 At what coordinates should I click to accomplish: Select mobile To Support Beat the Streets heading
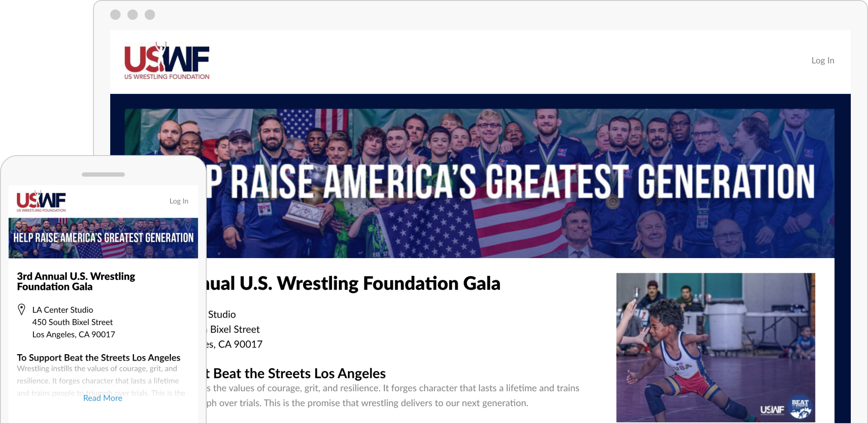click(x=99, y=358)
